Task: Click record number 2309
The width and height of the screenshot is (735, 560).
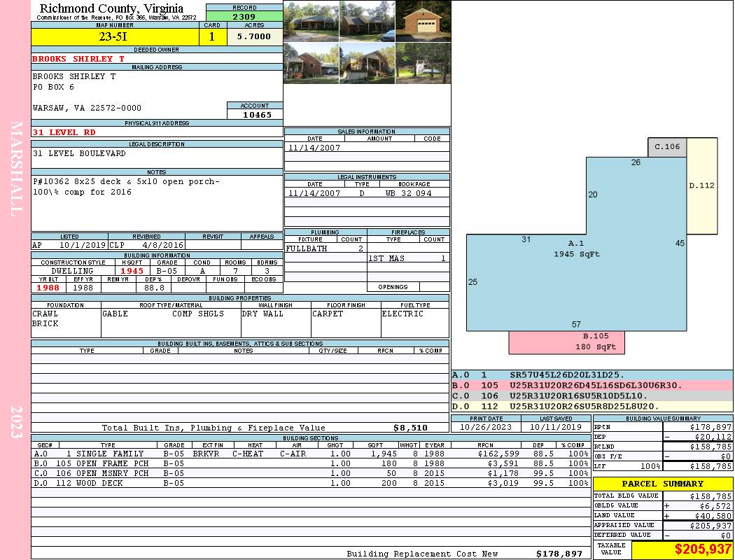Action: [x=244, y=17]
